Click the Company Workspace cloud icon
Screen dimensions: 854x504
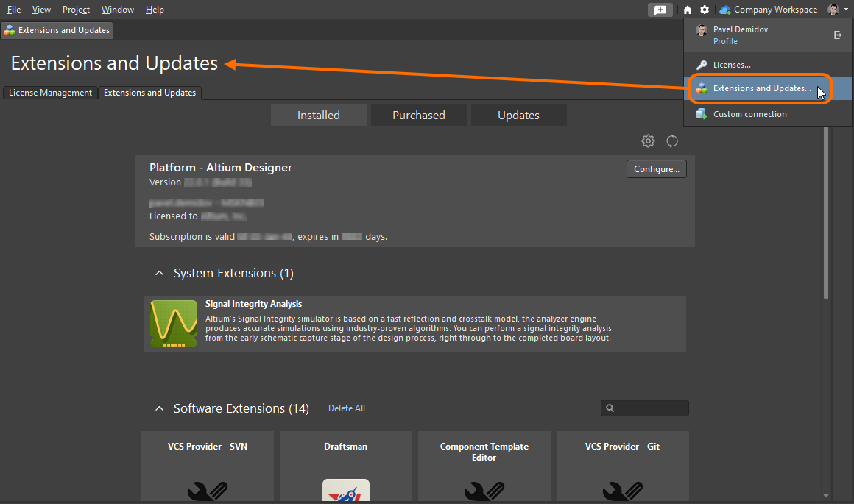pos(725,10)
